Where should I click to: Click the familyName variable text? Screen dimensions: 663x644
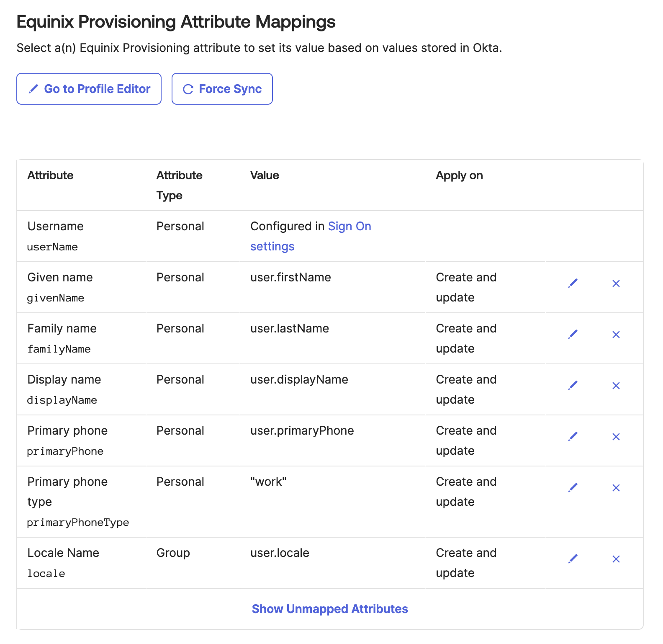coord(59,349)
